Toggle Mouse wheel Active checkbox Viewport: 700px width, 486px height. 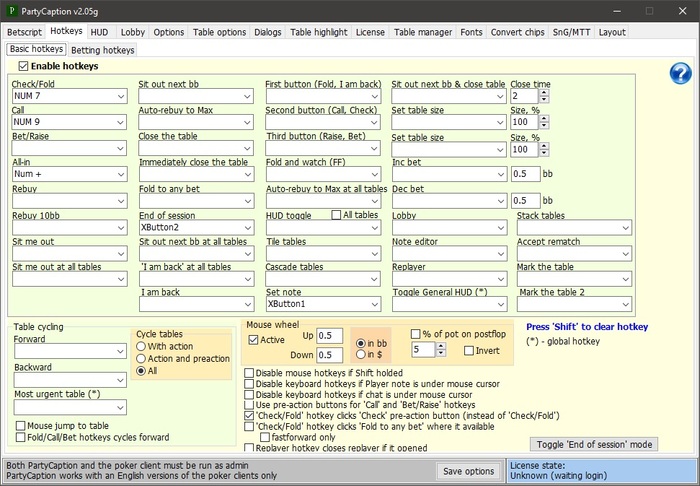[x=253, y=340]
